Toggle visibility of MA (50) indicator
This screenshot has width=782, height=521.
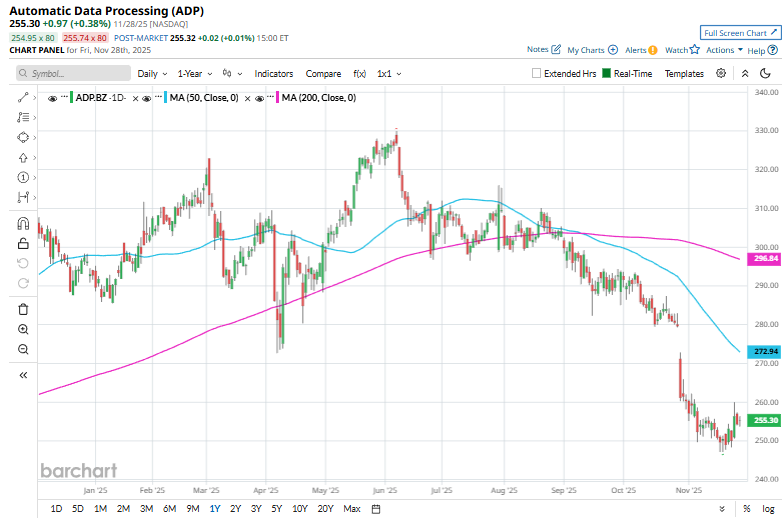coord(147,98)
